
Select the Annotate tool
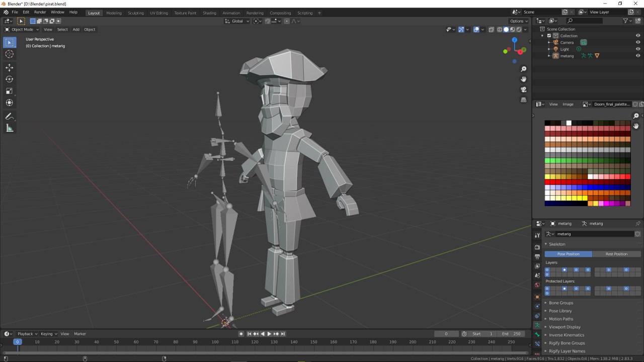click(10, 116)
